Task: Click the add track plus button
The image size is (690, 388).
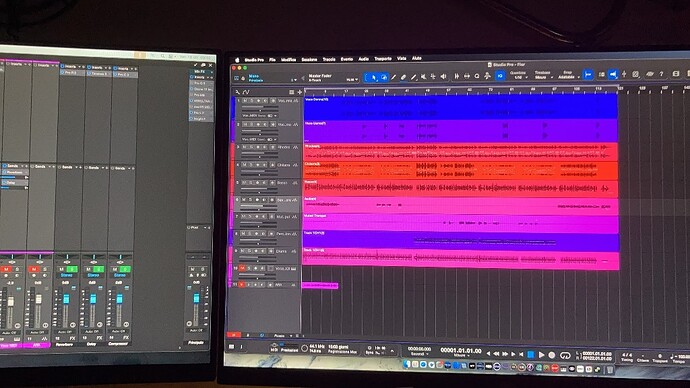Action: 300,92
